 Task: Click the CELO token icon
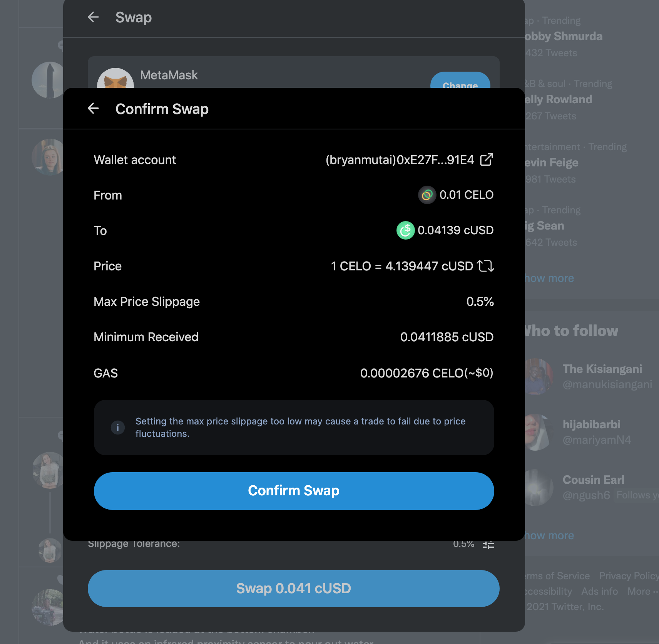click(427, 195)
